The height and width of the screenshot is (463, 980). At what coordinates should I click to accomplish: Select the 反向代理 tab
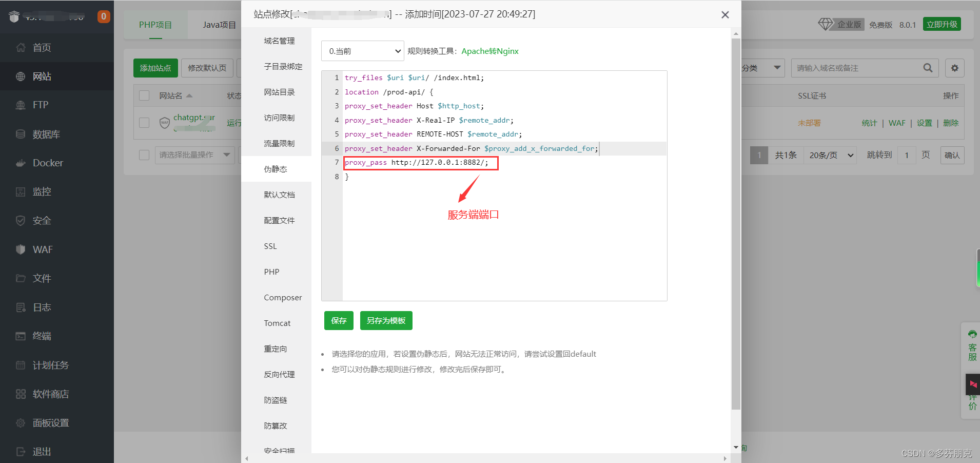(x=279, y=374)
